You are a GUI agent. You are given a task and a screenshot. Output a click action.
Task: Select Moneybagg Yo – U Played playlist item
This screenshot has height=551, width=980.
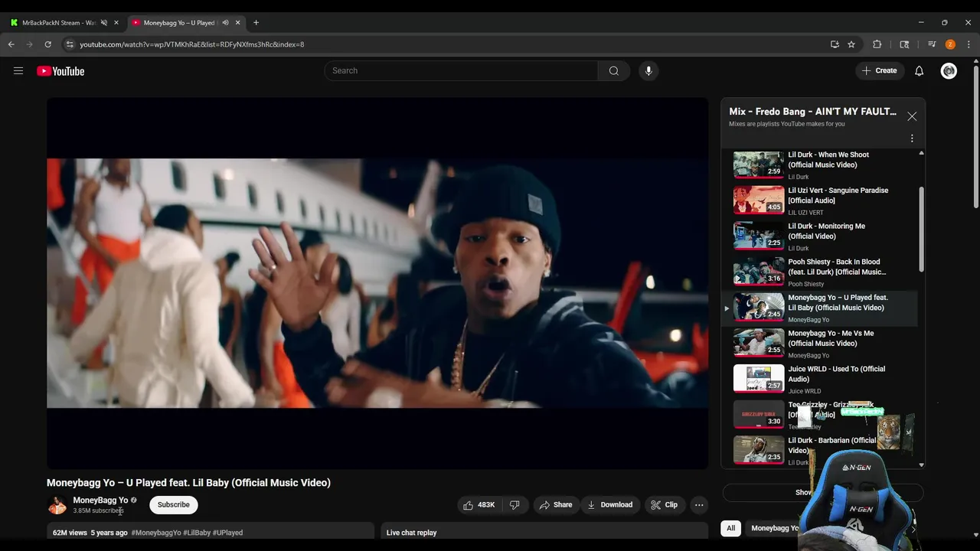point(819,308)
